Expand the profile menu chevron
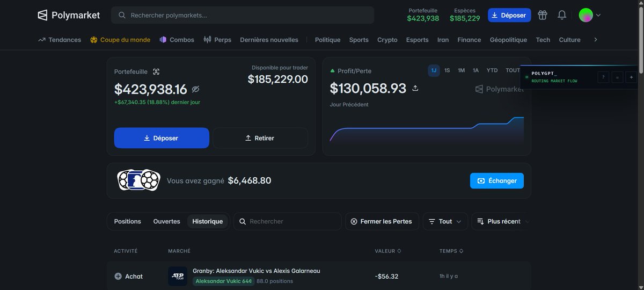Screen dimensions: 644x290 pos(598,15)
